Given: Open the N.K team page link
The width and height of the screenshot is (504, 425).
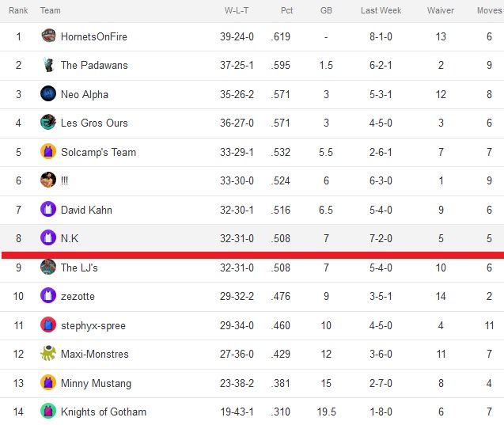Looking at the screenshot, I should (70, 238).
